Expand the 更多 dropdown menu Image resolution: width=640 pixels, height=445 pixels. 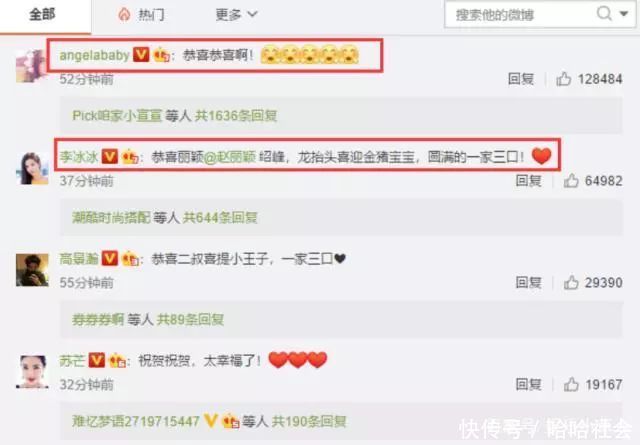click(236, 15)
